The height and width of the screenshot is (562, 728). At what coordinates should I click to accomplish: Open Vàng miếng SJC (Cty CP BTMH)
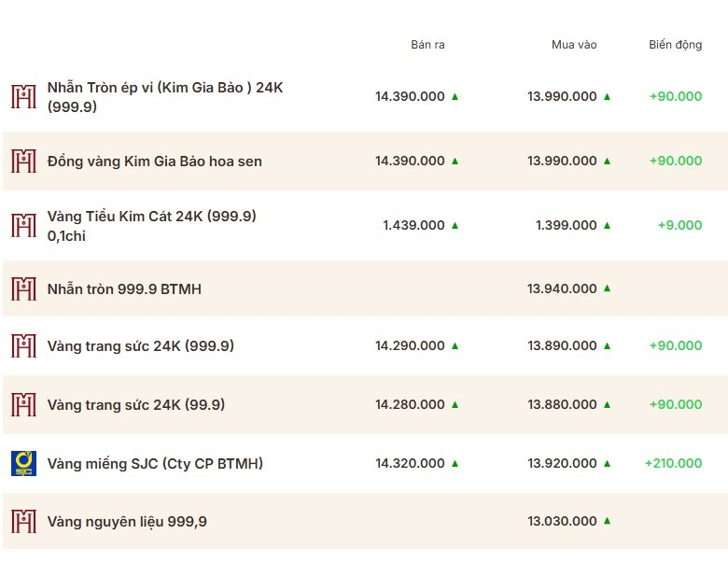pos(155,464)
